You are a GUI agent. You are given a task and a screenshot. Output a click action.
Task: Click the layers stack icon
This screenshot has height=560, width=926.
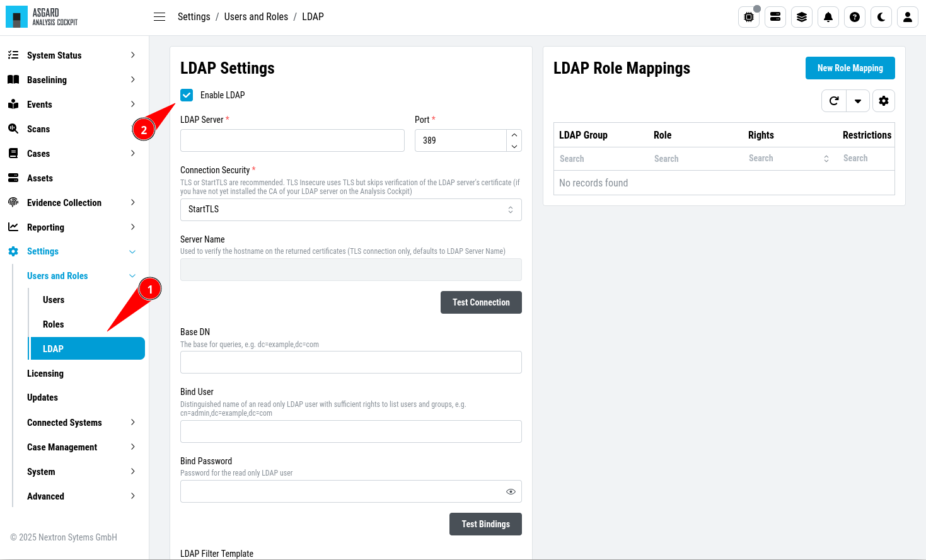[x=802, y=17]
